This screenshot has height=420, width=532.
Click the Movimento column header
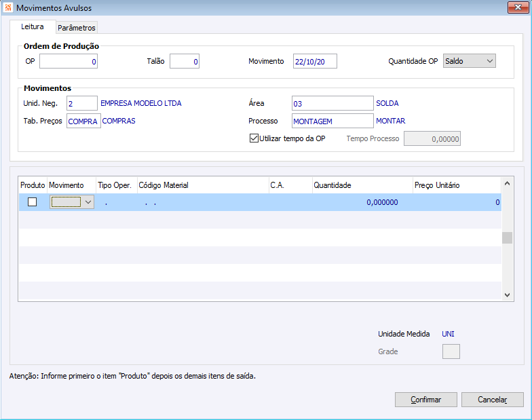(72, 185)
